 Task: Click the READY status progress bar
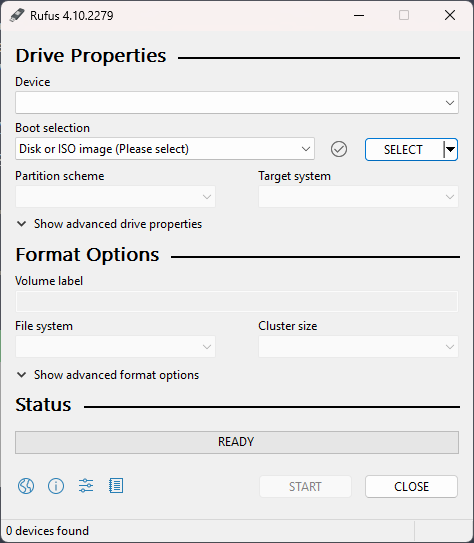point(237,442)
